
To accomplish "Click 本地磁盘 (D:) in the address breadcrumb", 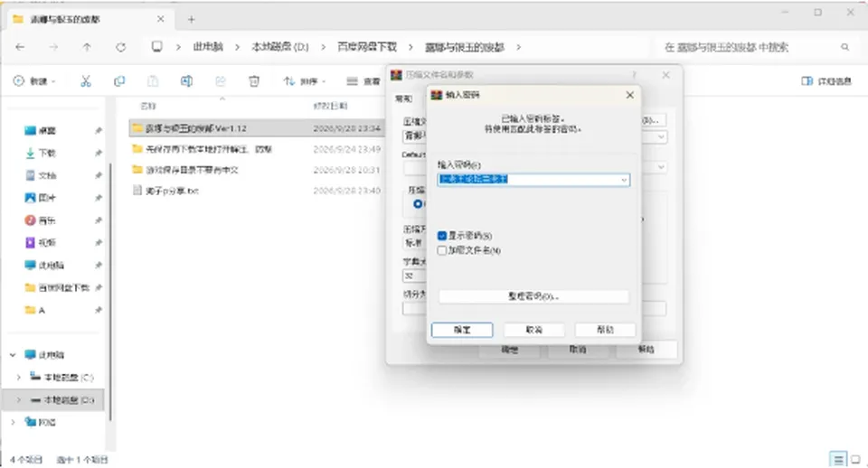I will pos(280,47).
